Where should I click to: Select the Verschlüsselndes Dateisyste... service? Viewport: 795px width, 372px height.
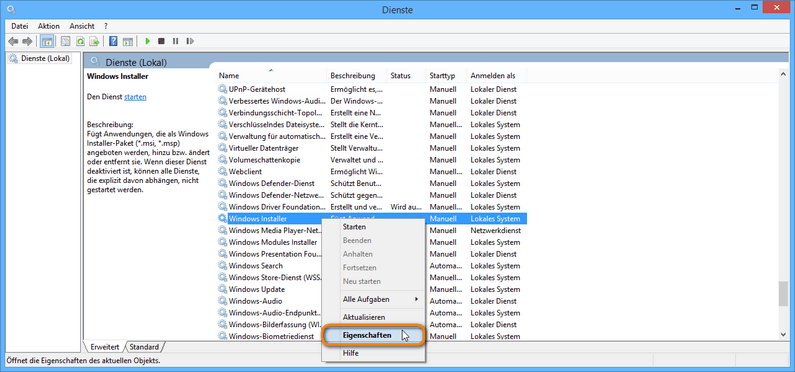click(372, 125)
